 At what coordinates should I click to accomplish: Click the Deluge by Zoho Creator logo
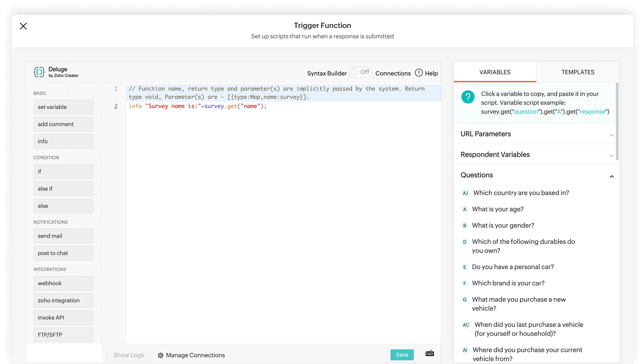pos(39,72)
